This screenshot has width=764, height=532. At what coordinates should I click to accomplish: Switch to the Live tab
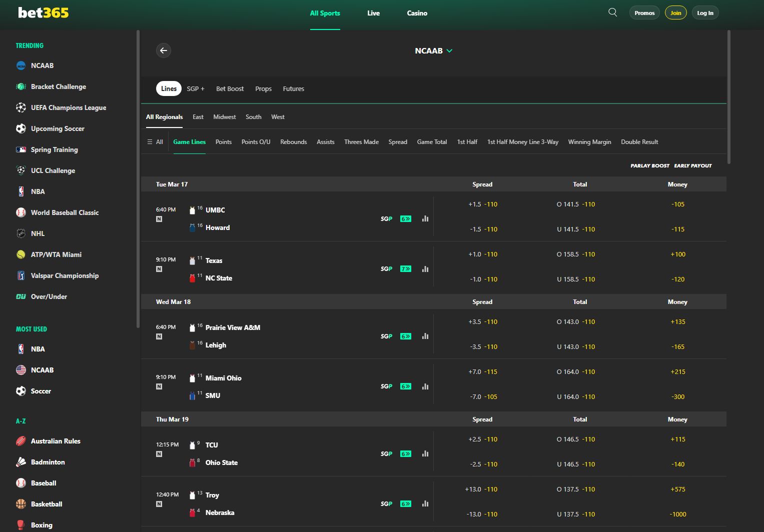(373, 13)
